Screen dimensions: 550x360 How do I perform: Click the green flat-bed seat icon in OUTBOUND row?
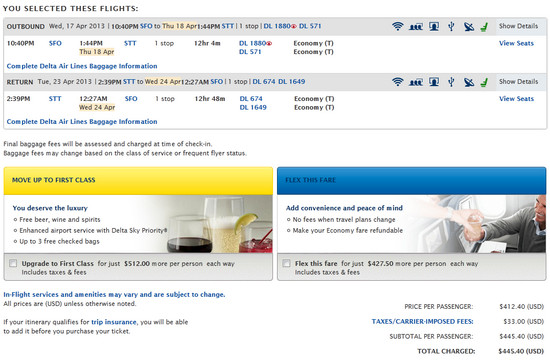(484, 27)
